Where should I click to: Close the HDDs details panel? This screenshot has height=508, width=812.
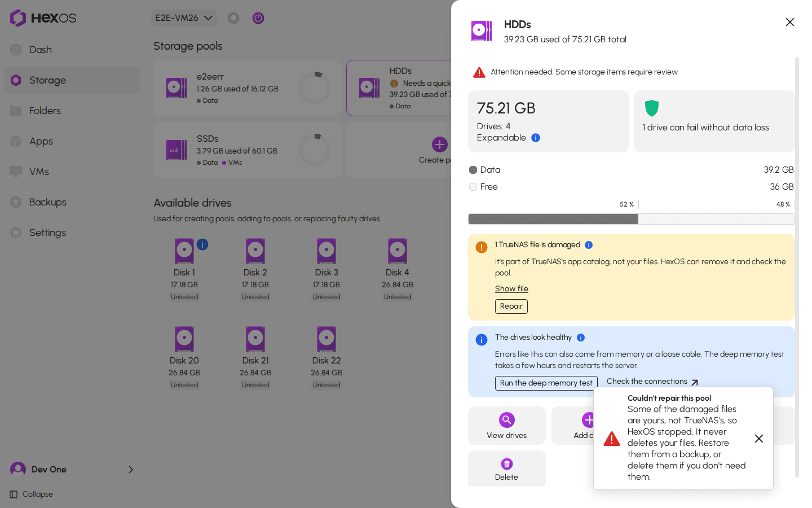[x=790, y=22]
